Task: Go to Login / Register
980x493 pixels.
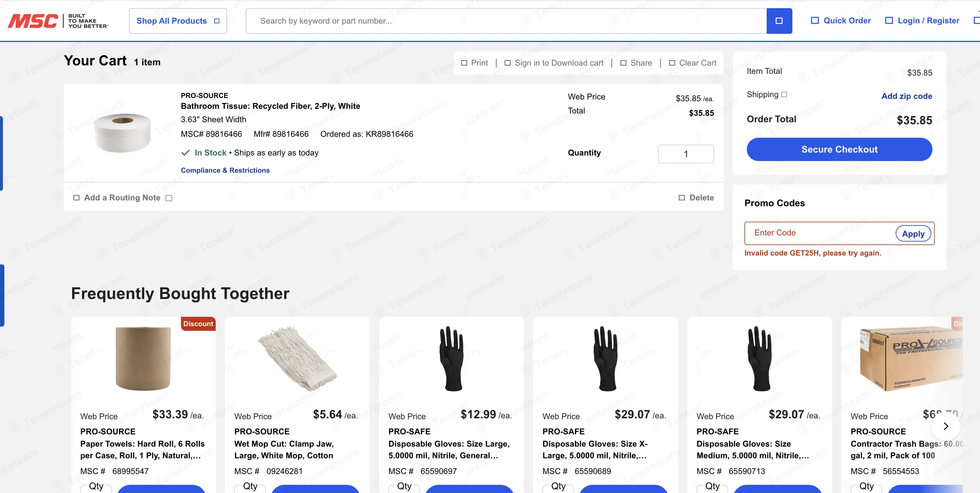Action: 922,20
